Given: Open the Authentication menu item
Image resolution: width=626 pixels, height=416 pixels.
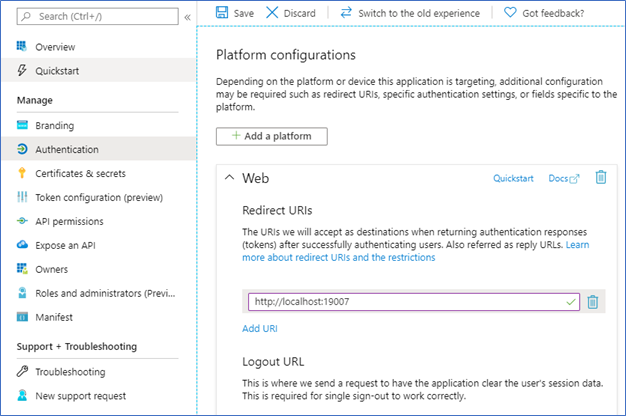Looking at the screenshot, I should pos(66,150).
